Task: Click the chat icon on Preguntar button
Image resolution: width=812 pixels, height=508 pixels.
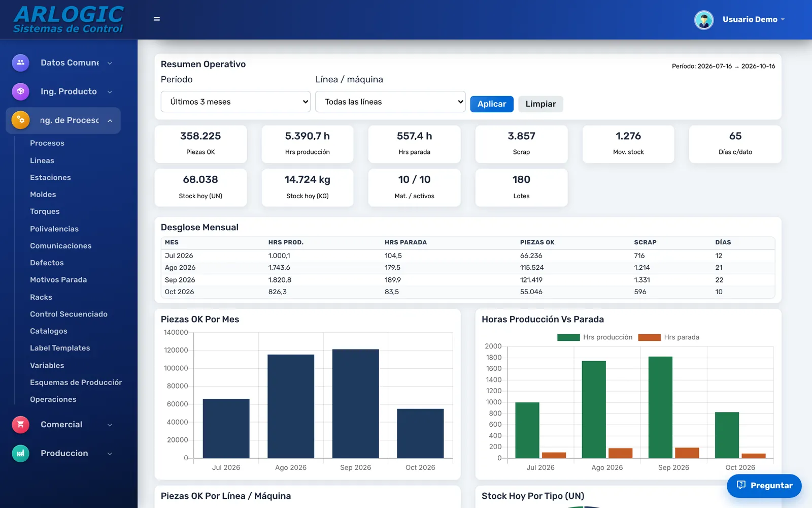Action: coord(741,485)
